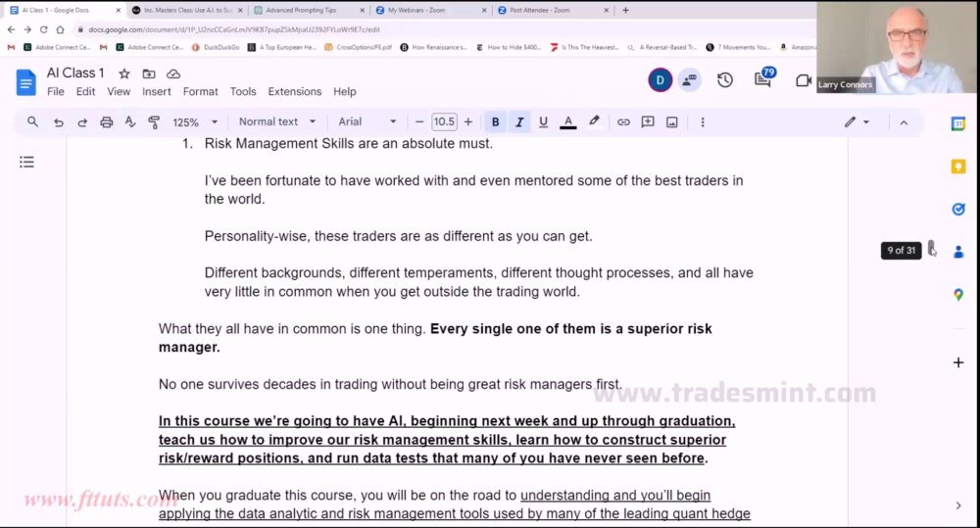Print the document
This screenshot has height=528, width=980.
tap(106, 122)
